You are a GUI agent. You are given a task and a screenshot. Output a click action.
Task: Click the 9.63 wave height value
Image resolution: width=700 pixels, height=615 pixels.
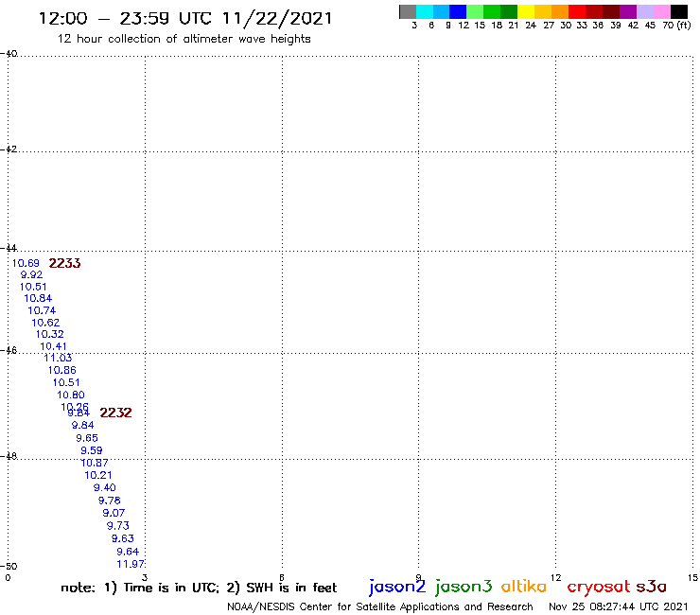(123, 539)
